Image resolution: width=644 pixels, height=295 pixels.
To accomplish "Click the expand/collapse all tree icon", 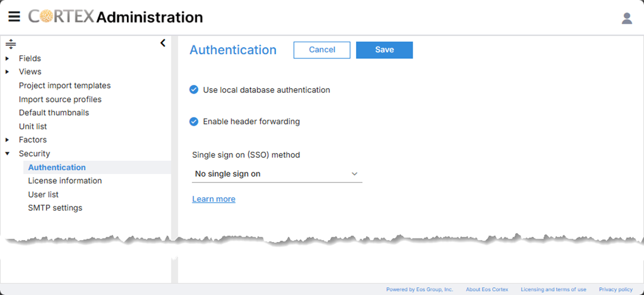I will (x=11, y=44).
